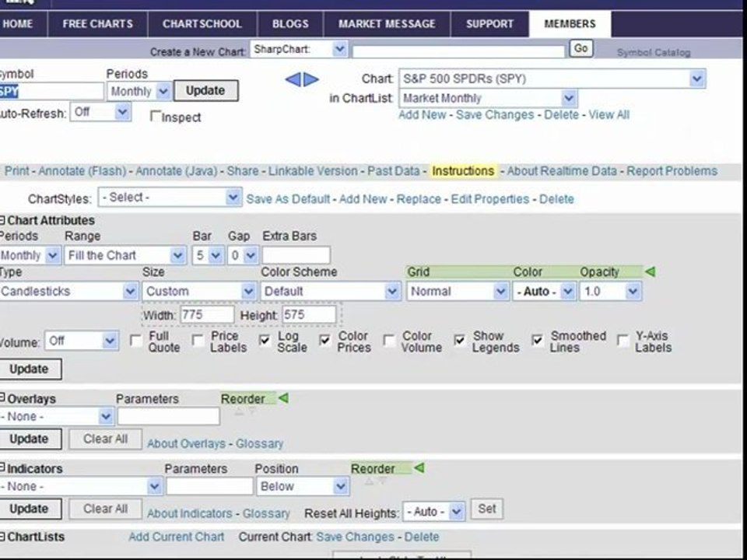Open the Position Below dropdown
Screen dimensions: 747x560
(x=303, y=486)
